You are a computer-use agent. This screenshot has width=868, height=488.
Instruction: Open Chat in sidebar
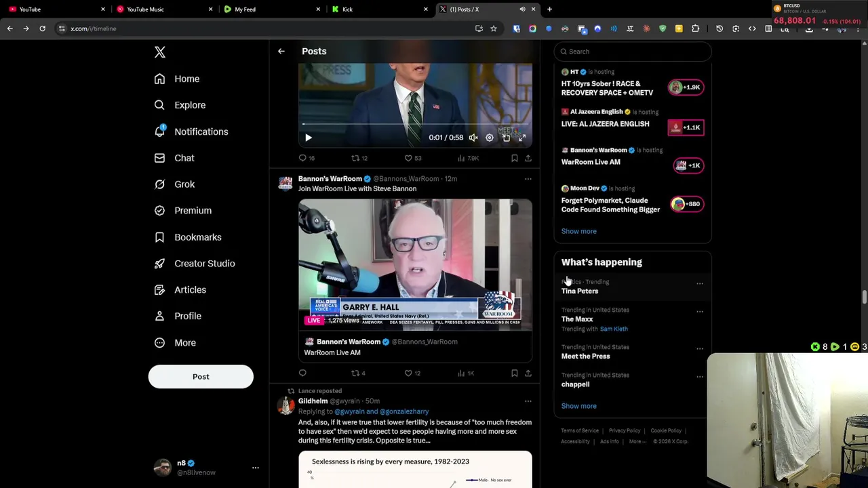point(174,158)
